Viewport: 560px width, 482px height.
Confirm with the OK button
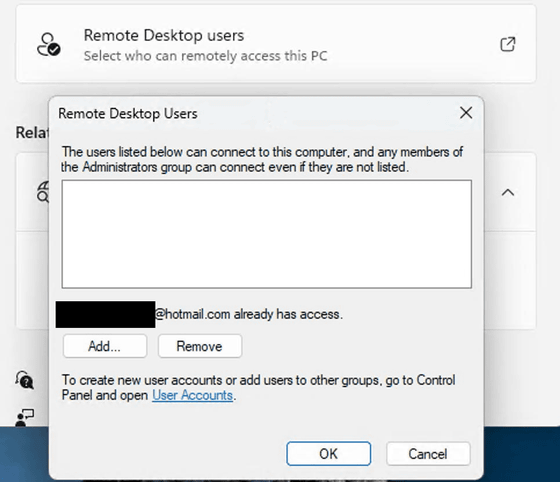328,454
